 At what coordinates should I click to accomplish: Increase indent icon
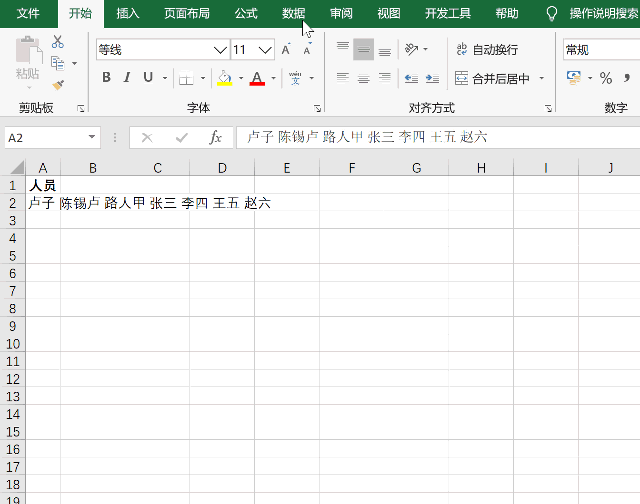(432, 78)
